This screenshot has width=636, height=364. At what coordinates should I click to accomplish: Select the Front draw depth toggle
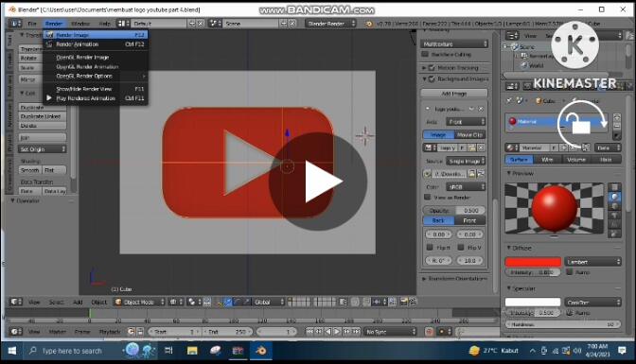[469, 220]
